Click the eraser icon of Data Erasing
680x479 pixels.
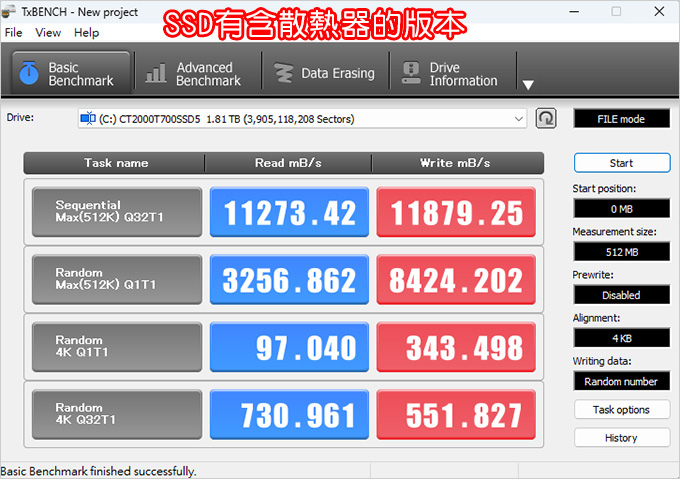tap(284, 73)
